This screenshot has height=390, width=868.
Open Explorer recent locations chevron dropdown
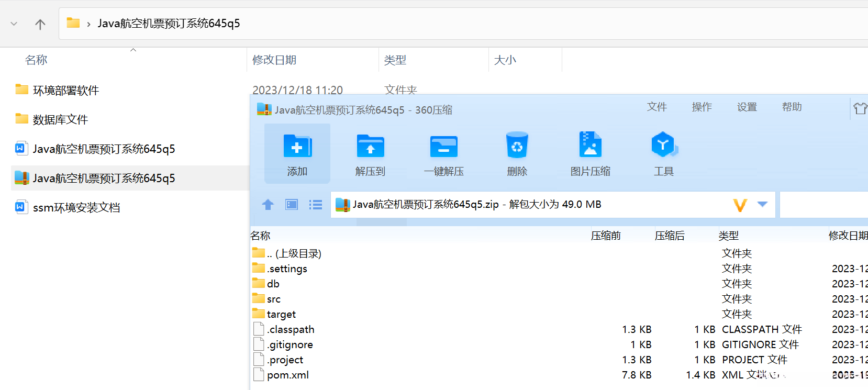(14, 24)
